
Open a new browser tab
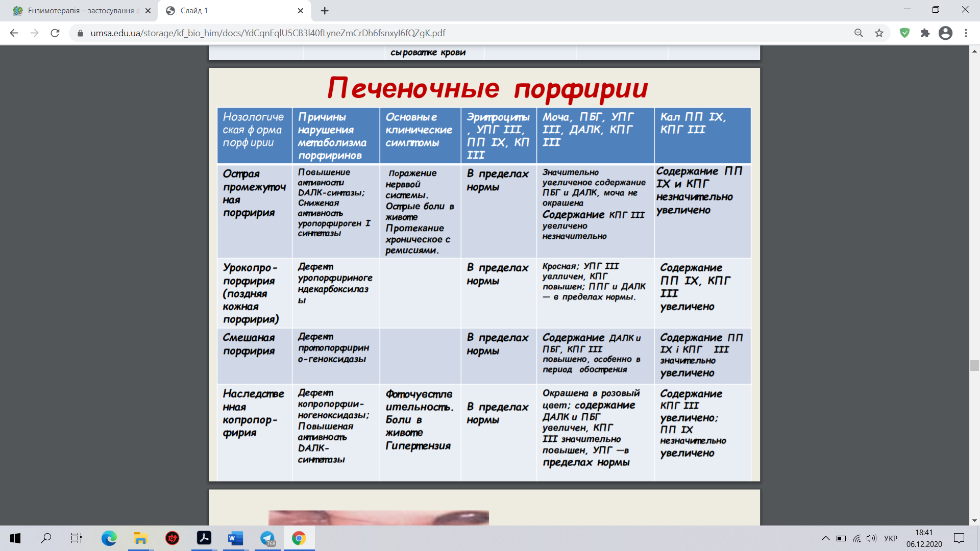(x=325, y=11)
